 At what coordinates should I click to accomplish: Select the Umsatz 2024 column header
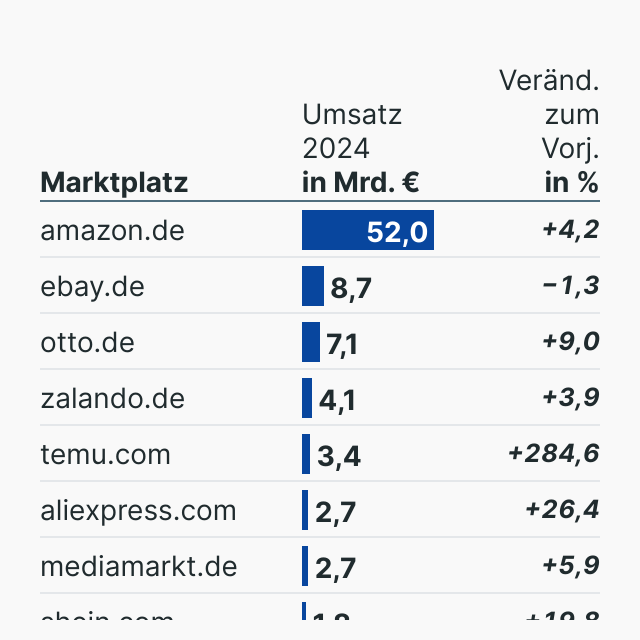point(360,149)
